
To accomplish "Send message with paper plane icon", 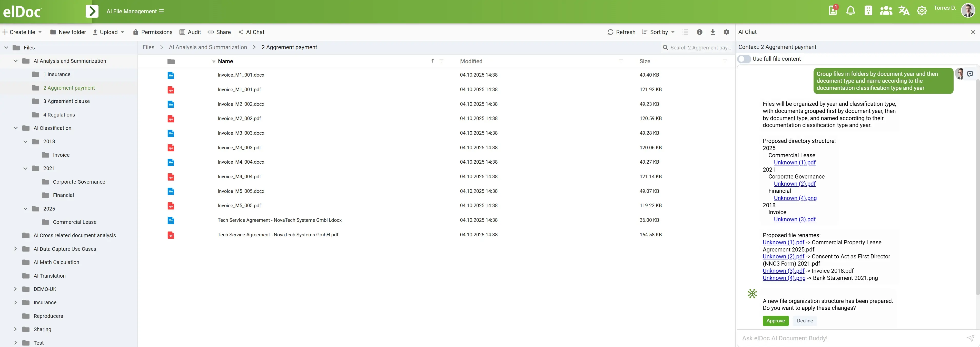I will click(x=971, y=338).
